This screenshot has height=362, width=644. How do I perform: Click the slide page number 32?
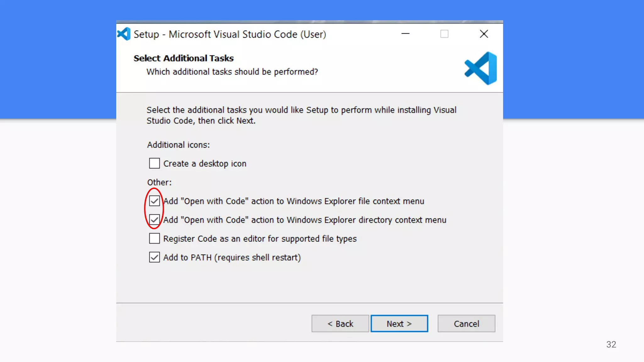611,344
